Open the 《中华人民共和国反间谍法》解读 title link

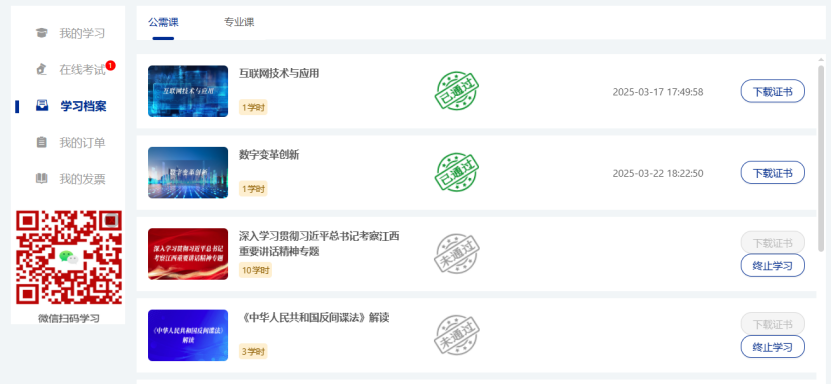pyautogui.click(x=314, y=318)
